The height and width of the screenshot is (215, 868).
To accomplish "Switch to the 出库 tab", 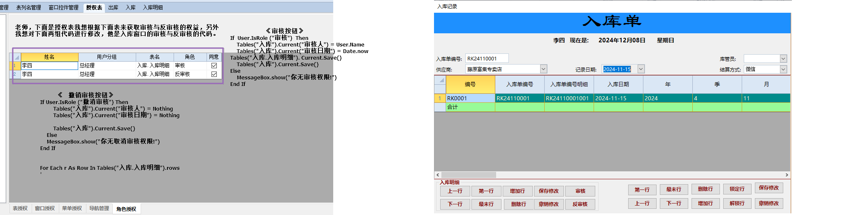I will pyautogui.click(x=113, y=7).
